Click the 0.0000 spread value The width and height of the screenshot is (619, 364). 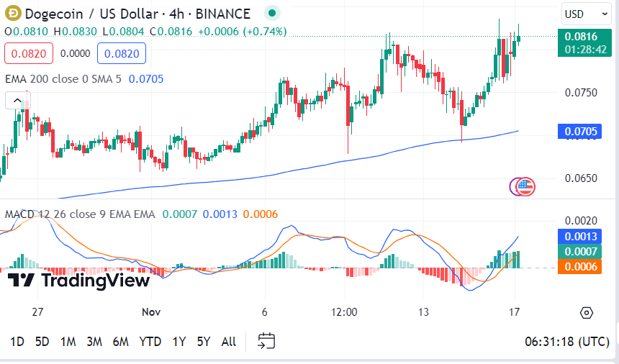75,53
